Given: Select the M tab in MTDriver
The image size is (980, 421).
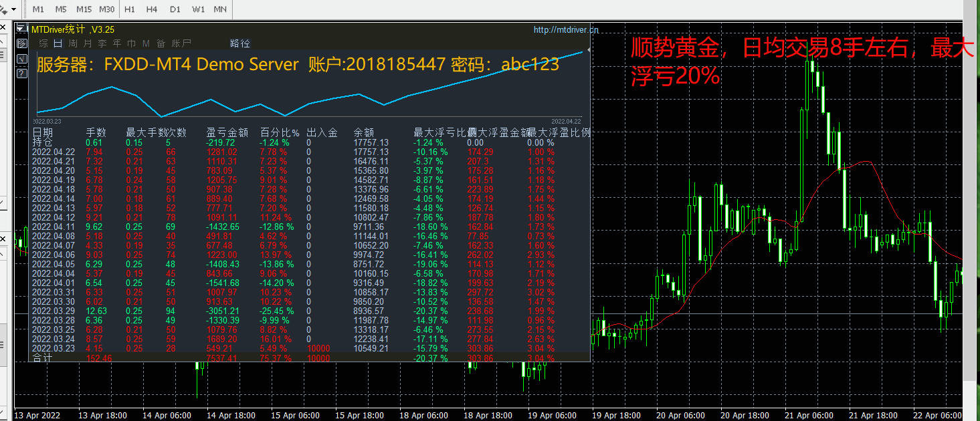Looking at the screenshot, I should click(146, 43).
